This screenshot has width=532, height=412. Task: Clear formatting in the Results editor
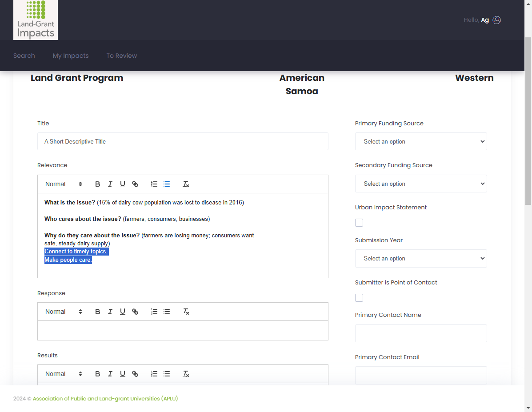pos(186,374)
